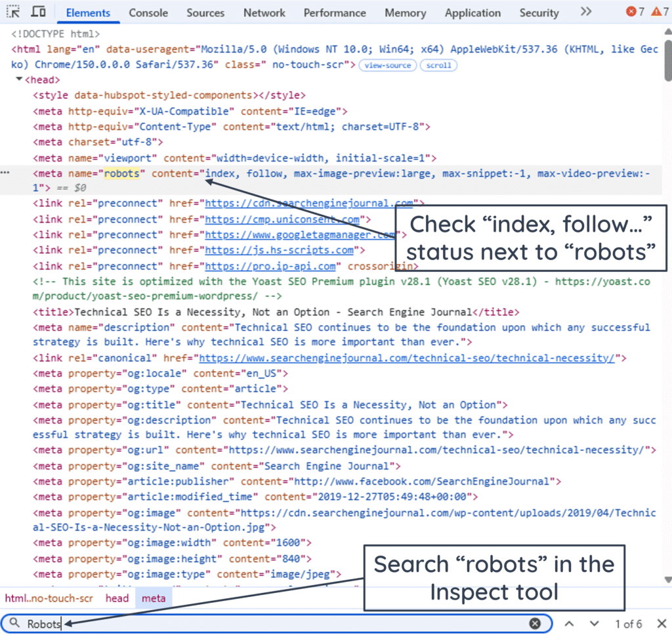The width and height of the screenshot is (672, 637).
Task: Select the og:site_name meta line
Action: [217, 466]
